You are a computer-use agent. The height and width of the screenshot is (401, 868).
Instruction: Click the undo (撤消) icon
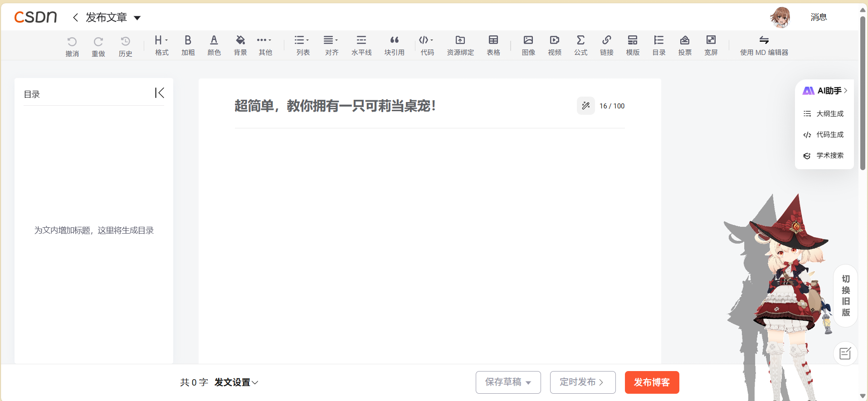coord(72,42)
